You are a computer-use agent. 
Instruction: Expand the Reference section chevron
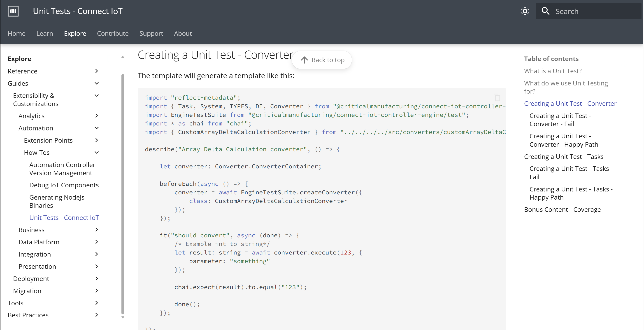point(97,71)
